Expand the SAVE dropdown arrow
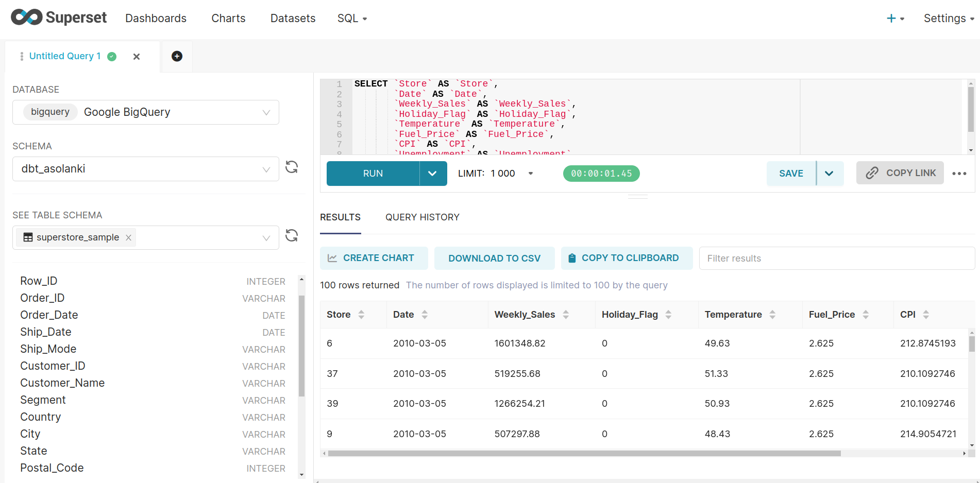The height and width of the screenshot is (483, 980). (x=830, y=174)
